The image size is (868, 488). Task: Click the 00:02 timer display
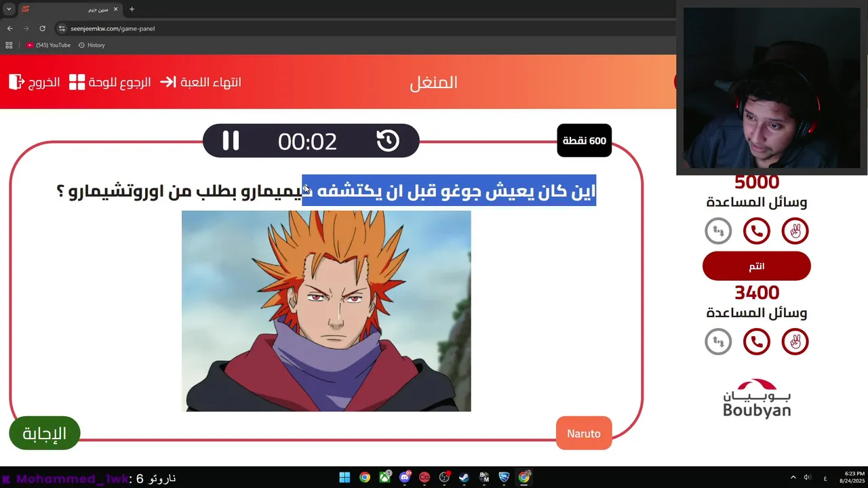(x=307, y=141)
